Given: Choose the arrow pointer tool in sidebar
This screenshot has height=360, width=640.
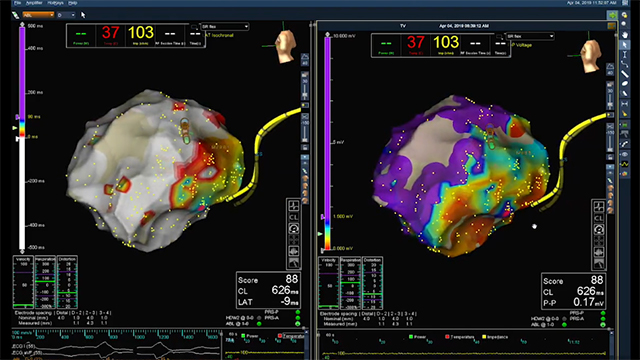Looking at the screenshot, I should tap(624, 45).
